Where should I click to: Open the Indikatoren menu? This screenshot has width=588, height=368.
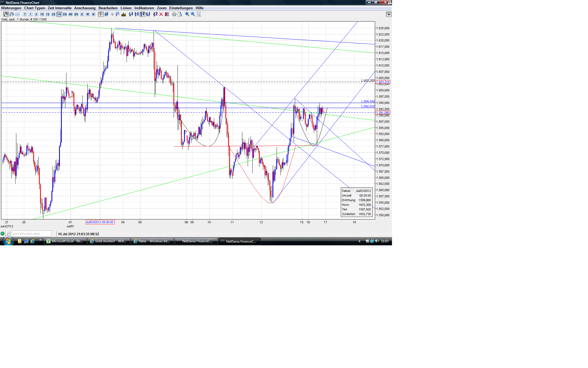point(144,8)
